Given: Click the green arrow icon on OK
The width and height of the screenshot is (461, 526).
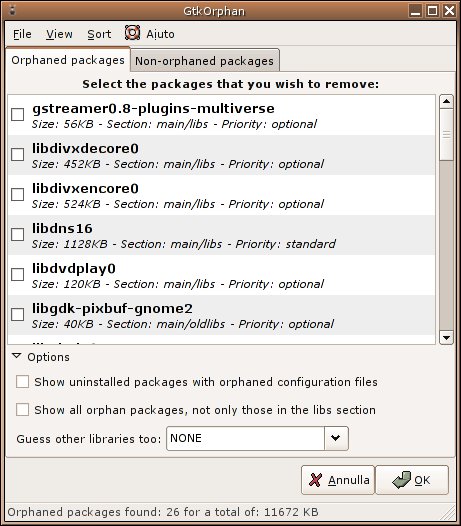Looking at the screenshot, I should (401, 479).
